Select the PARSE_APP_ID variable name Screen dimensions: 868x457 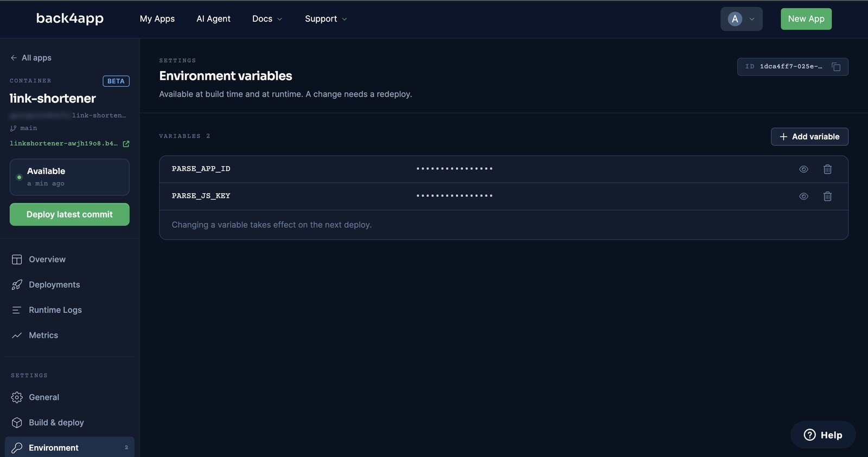[201, 169]
